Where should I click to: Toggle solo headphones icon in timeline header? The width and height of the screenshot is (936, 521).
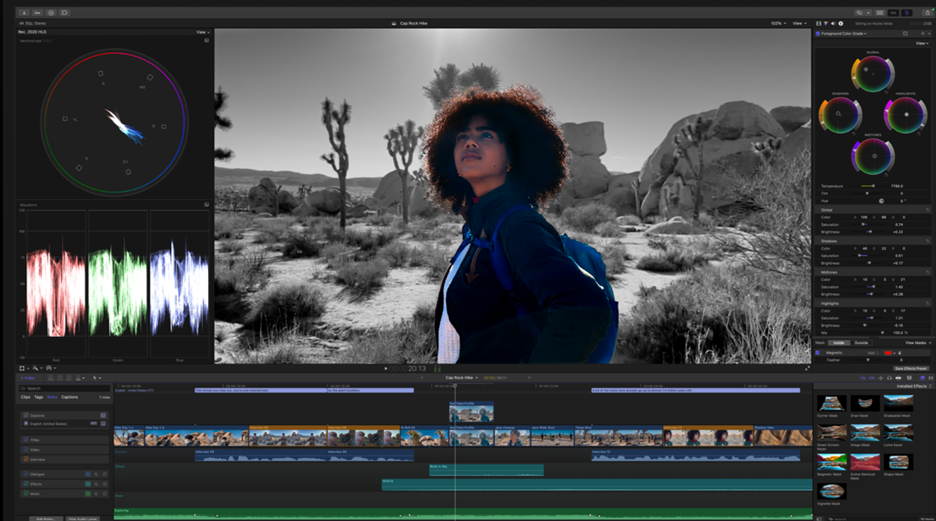coord(889,378)
